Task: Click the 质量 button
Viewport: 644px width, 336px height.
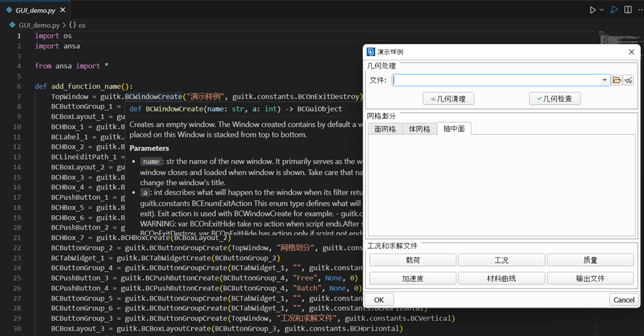Action: (x=590, y=260)
